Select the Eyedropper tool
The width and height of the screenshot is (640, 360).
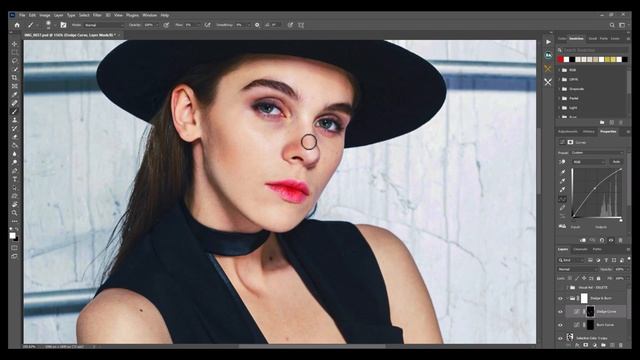pyautogui.click(x=15, y=95)
